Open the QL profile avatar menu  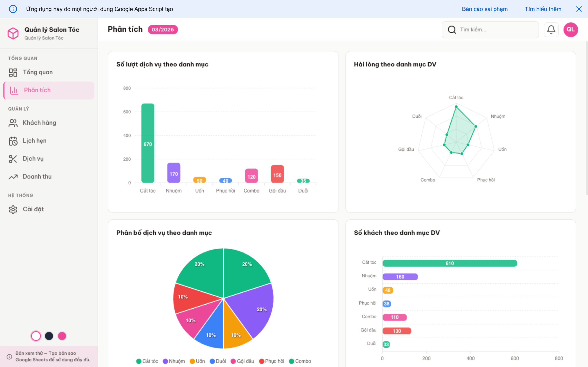tap(571, 29)
